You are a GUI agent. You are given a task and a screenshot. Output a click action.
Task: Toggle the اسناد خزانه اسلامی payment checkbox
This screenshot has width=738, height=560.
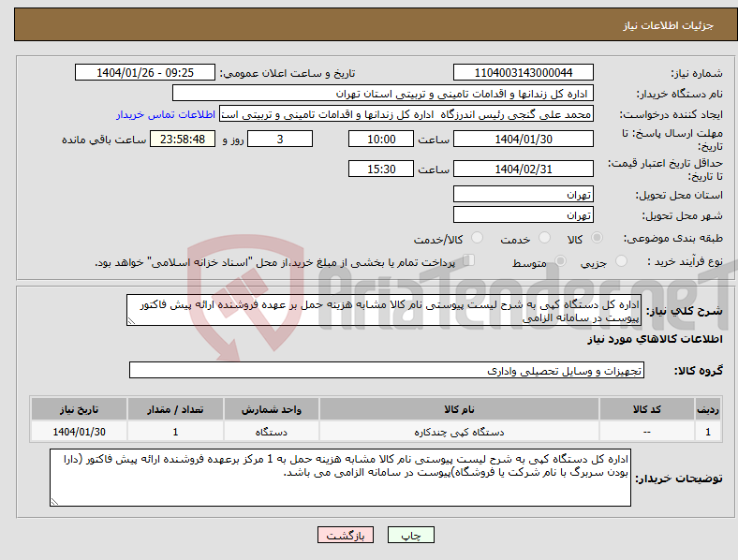468,260
